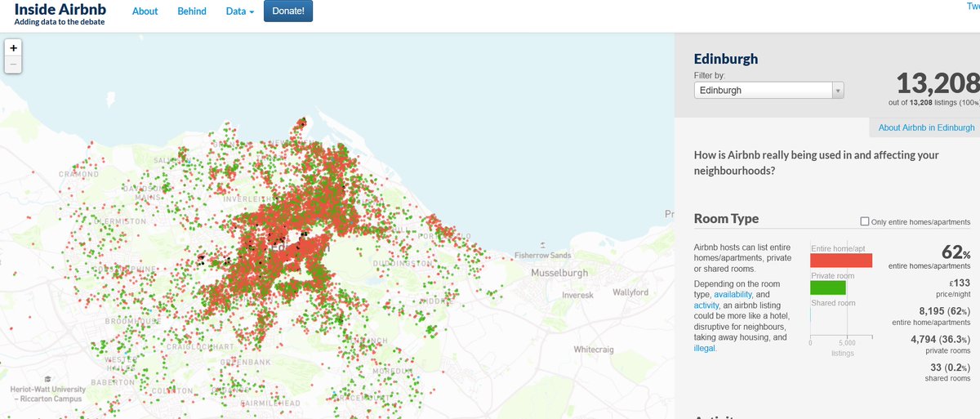
Task: Click the Wallyford label on map
Action: click(630, 292)
